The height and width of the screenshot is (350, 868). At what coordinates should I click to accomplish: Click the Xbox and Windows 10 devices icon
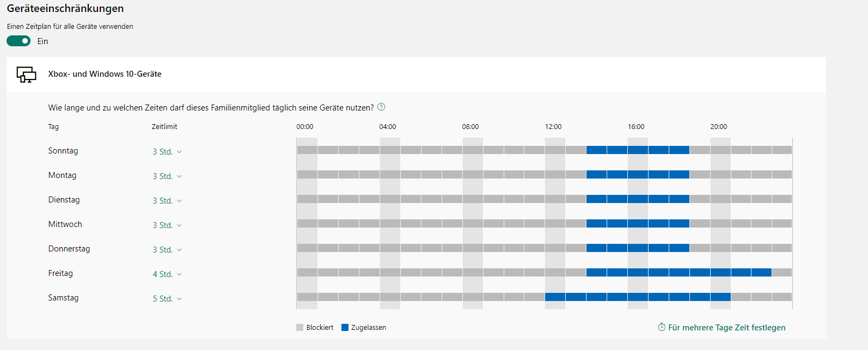[26, 75]
